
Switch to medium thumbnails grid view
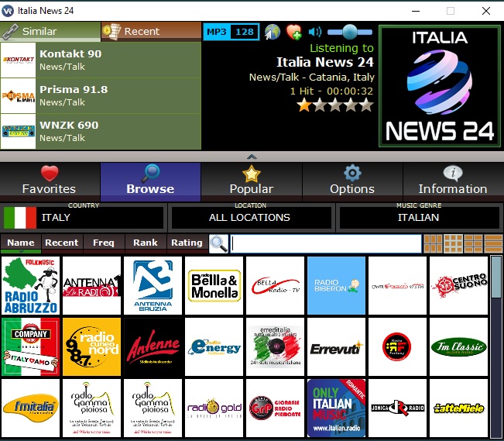453,243
